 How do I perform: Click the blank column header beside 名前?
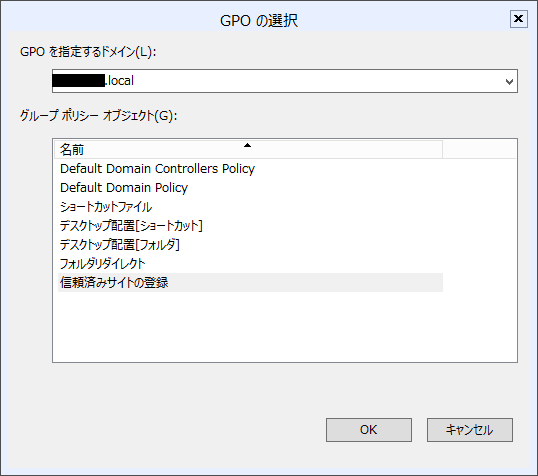tap(479, 149)
